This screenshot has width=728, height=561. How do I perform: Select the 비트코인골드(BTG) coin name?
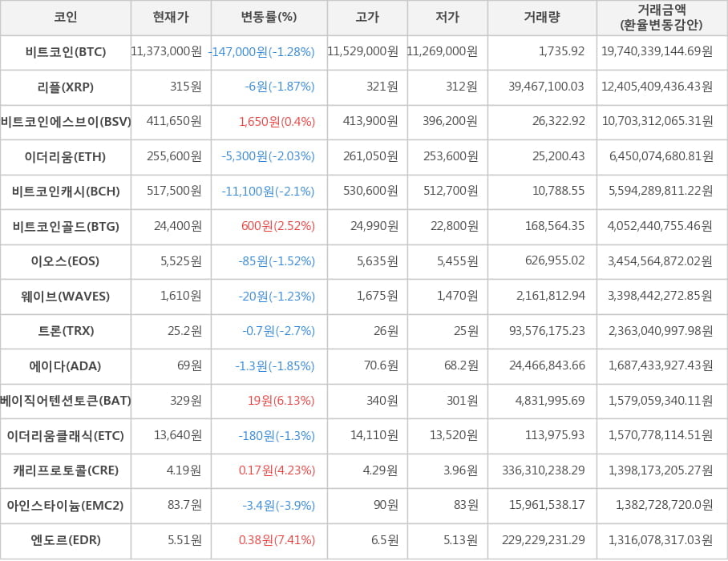click(x=66, y=227)
